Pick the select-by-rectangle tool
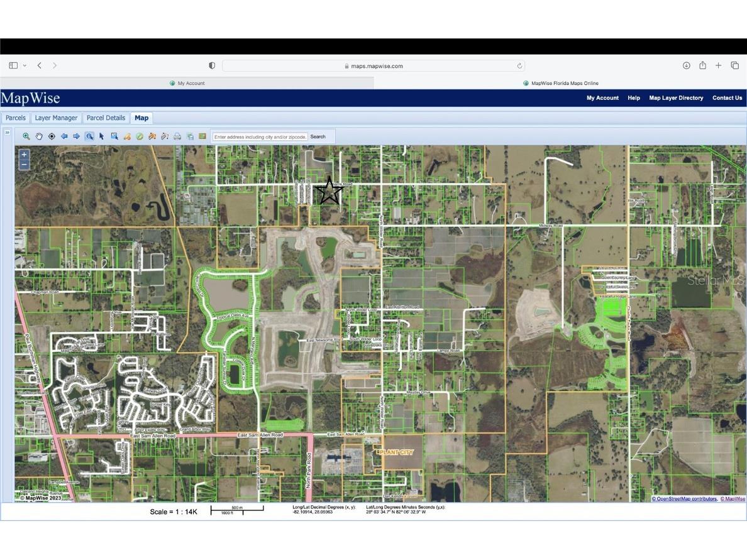The width and height of the screenshot is (747, 560). (x=114, y=136)
